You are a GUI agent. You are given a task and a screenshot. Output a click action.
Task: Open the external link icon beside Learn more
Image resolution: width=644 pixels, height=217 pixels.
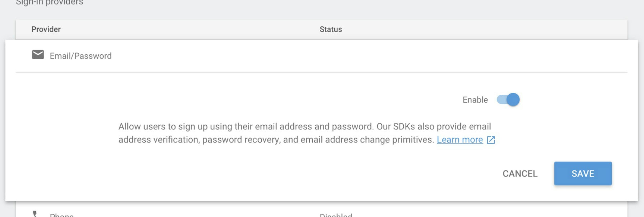coord(491,140)
